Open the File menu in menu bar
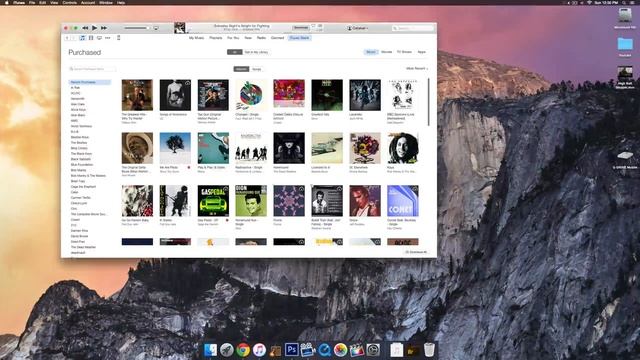This screenshot has height=360, width=640. pos(32,2)
